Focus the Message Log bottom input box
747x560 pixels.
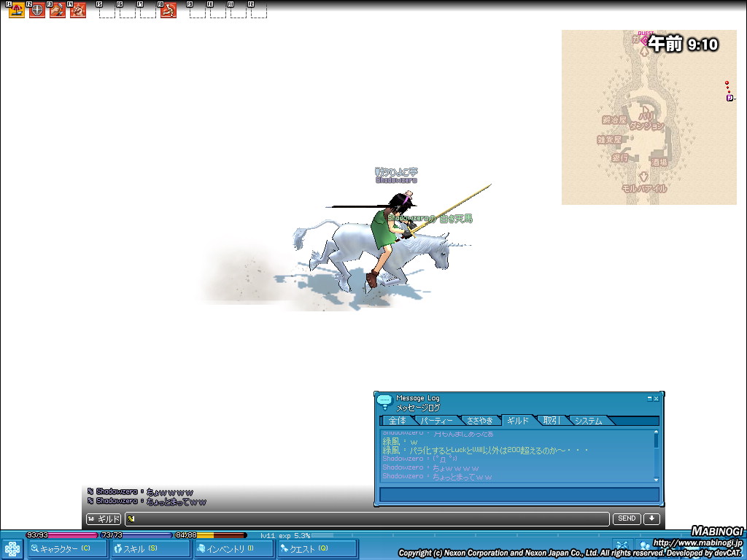tap(519, 494)
